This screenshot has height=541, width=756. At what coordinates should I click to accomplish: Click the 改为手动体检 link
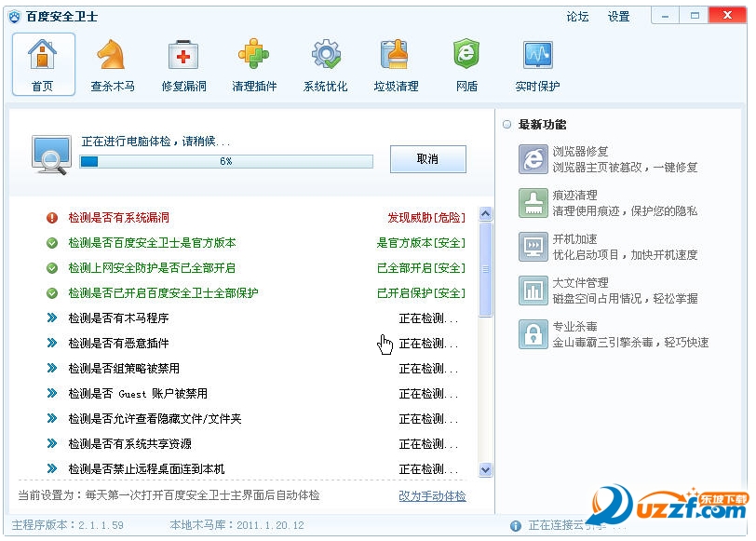[x=432, y=495]
